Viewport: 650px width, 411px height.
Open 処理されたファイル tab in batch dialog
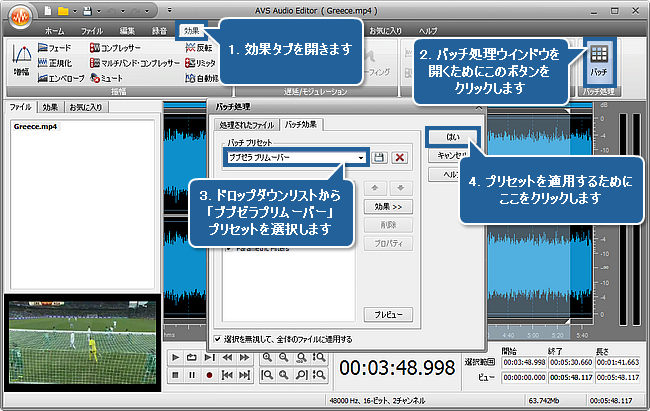pyautogui.click(x=247, y=125)
